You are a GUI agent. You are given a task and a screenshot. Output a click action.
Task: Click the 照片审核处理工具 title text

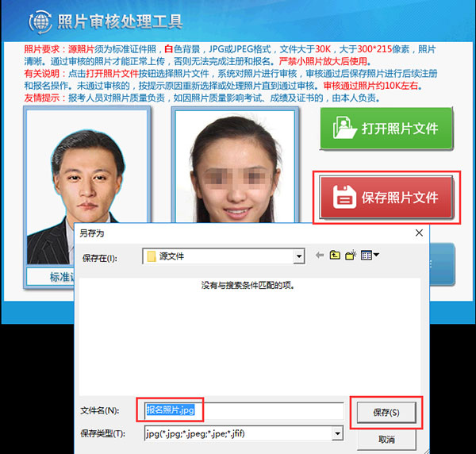(121, 21)
